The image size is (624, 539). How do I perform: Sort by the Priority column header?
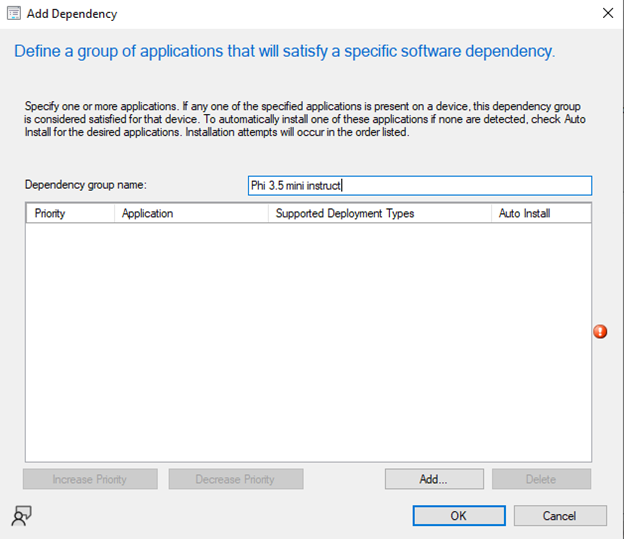coord(50,213)
